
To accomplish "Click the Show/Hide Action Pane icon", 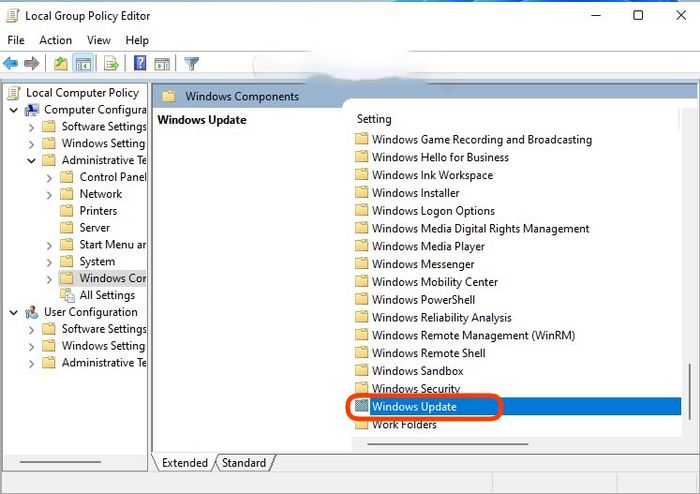I will point(162,64).
